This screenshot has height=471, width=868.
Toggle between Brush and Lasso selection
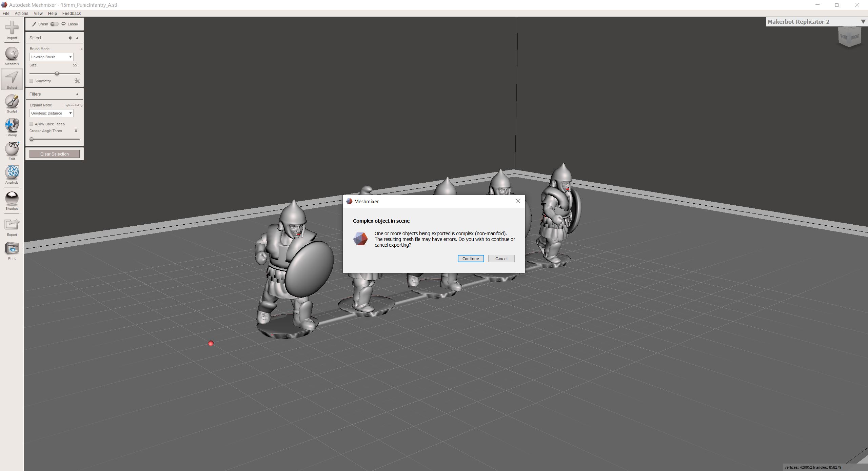tap(54, 24)
